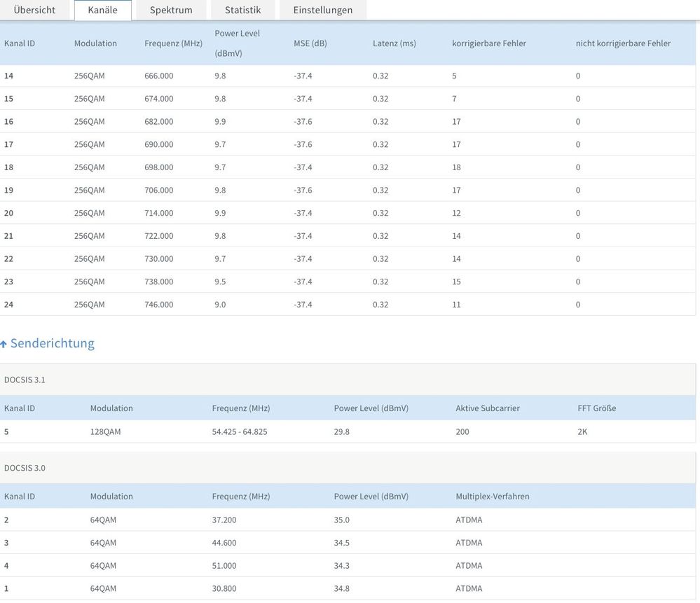
Task: Collapse the Senderichtung section arrow
Action: click(4, 344)
